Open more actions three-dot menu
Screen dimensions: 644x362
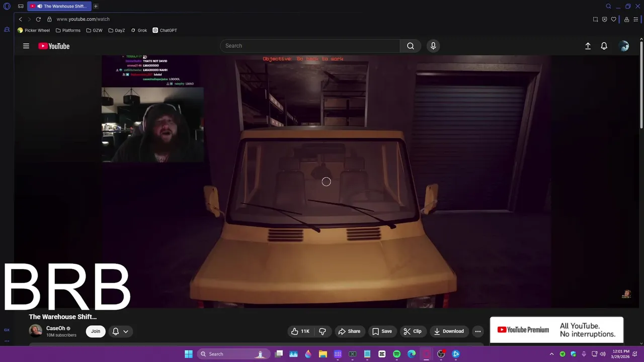[478, 331]
